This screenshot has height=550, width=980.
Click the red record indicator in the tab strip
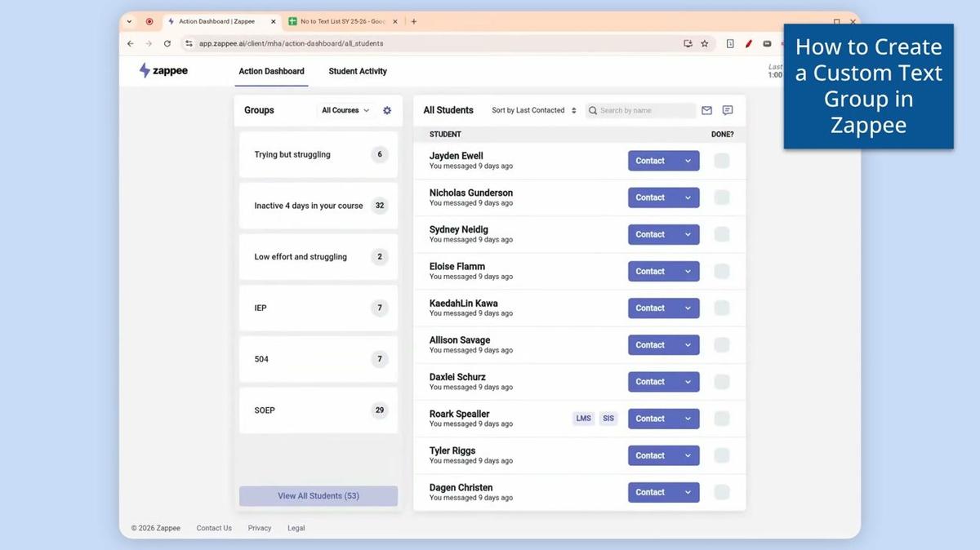pos(149,21)
